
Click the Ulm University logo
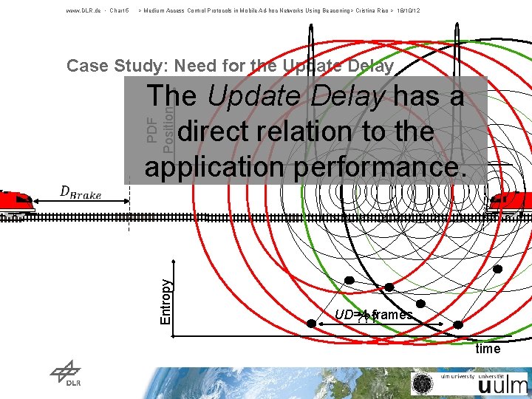471,383
